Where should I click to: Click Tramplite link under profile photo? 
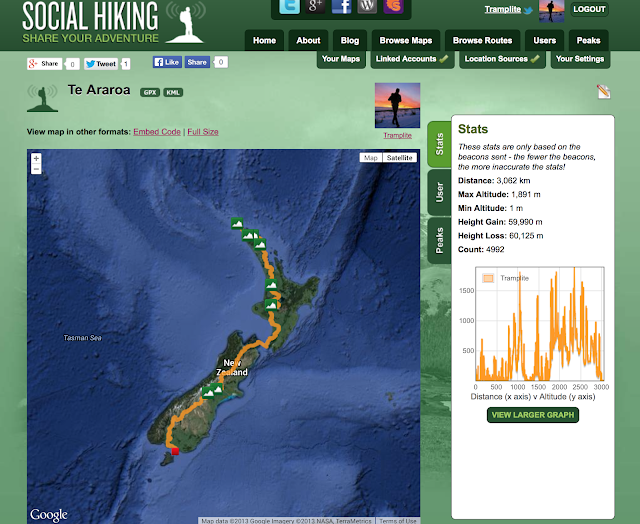click(398, 135)
